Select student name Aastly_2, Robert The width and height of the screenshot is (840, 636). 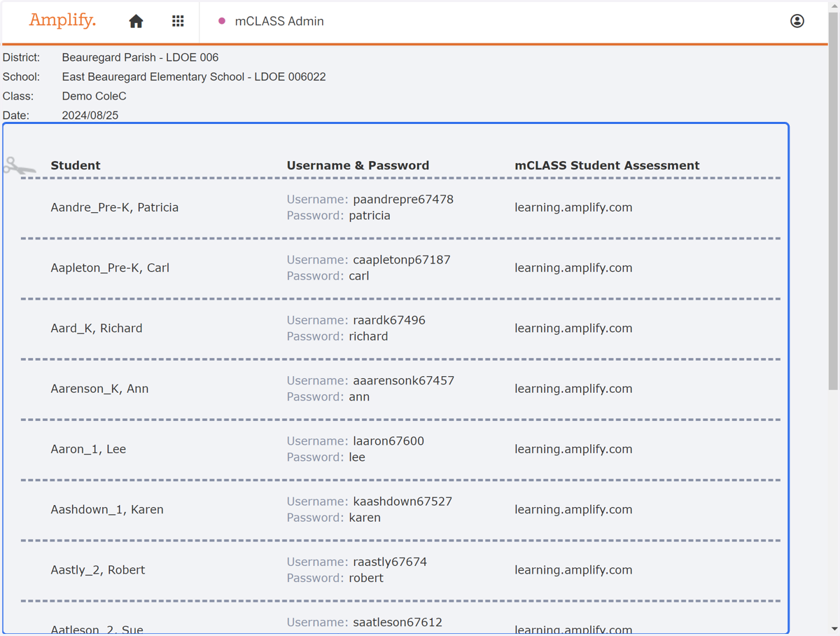coord(98,569)
